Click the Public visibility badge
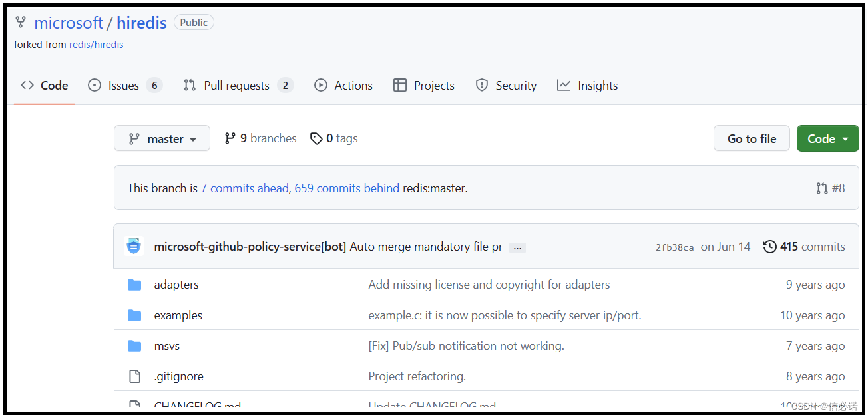 pyautogui.click(x=194, y=22)
